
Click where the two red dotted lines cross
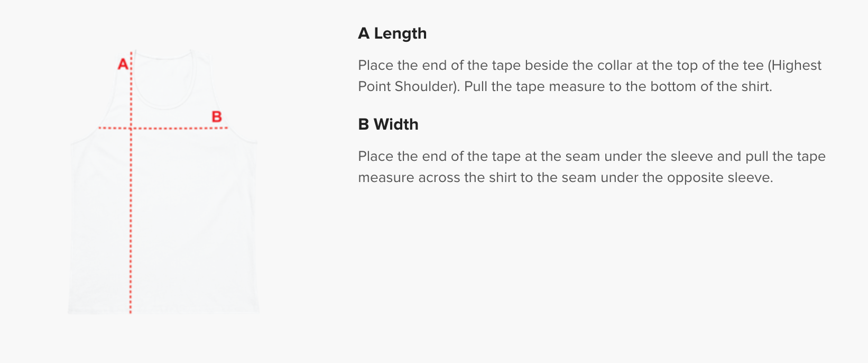131,128
